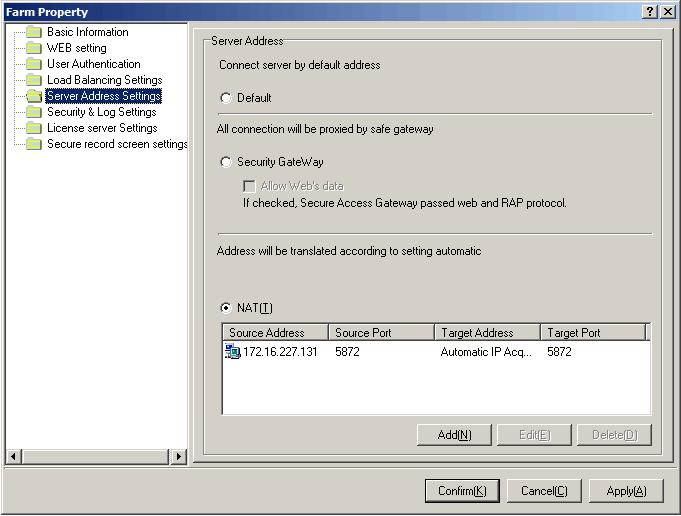681x516 pixels.
Task: Click the License server Settings folder icon
Action: click(x=34, y=128)
